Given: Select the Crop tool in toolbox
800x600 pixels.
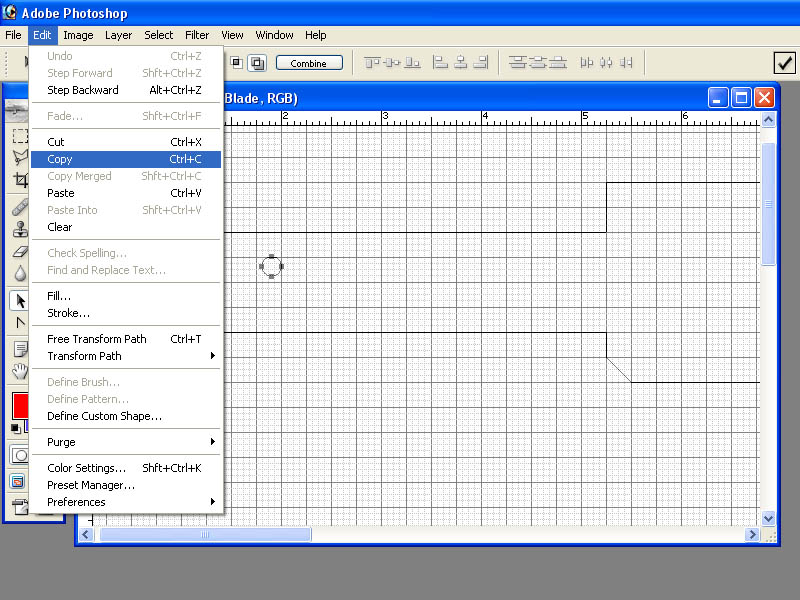Looking at the screenshot, I should pos(20,180).
